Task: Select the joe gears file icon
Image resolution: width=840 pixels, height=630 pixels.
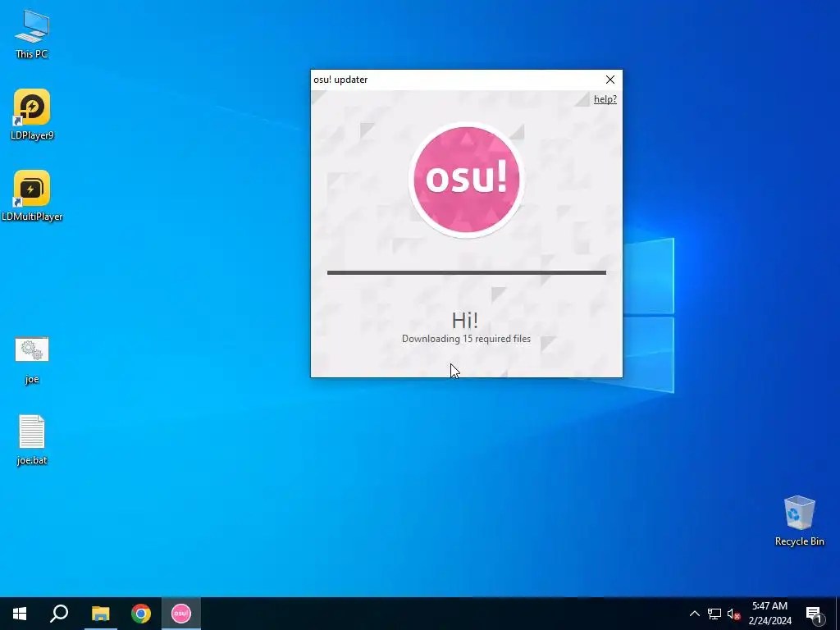Action: [32, 359]
